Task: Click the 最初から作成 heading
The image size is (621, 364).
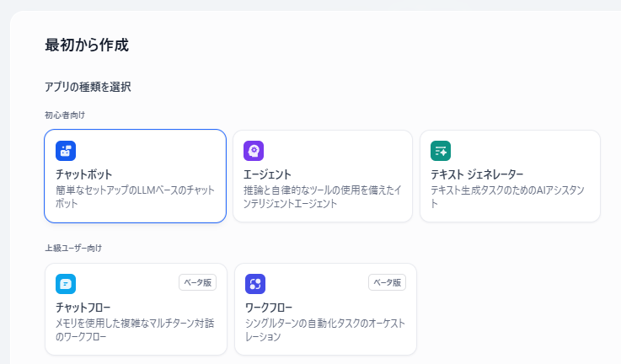Action: tap(87, 45)
